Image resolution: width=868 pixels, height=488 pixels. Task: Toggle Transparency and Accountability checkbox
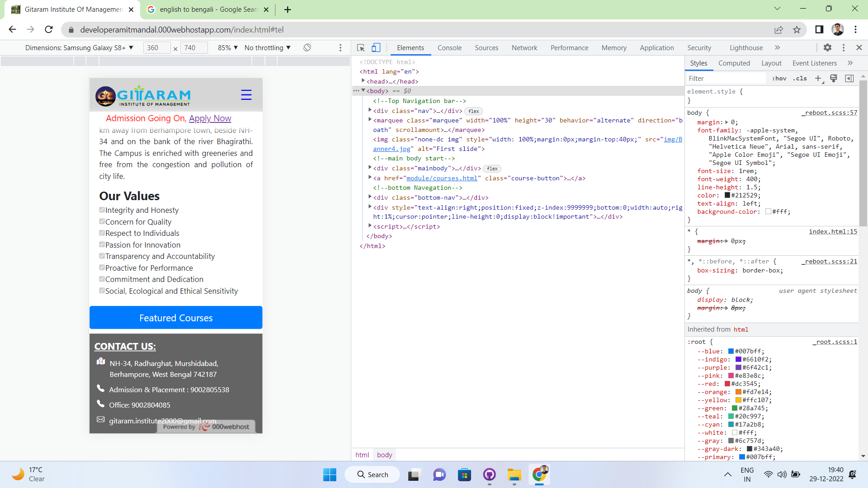click(102, 256)
